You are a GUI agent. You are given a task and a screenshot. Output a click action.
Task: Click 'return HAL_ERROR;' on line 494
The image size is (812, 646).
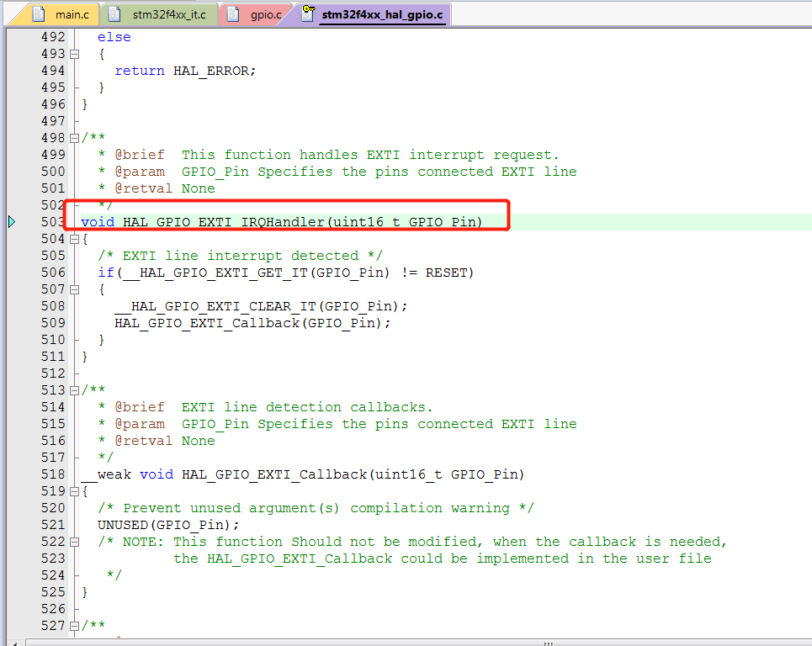[x=185, y=71]
